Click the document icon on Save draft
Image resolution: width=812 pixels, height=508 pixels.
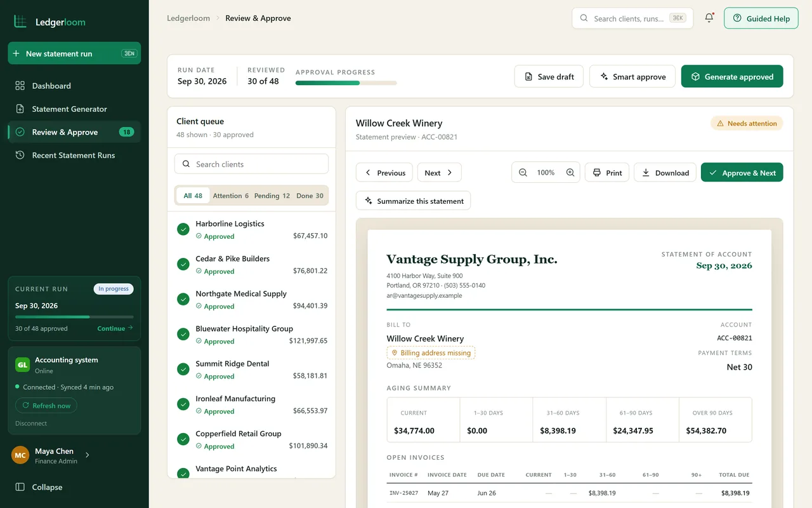(x=529, y=77)
